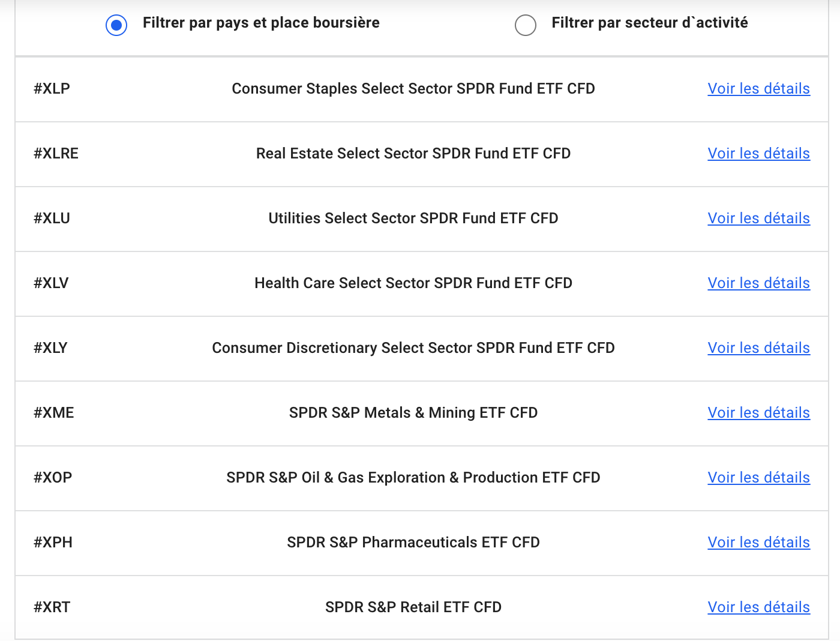The width and height of the screenshot is (840, 641).
Task: View details link for Utilities Select Sector
Action: pyautogui.click(x=758, y=218)
